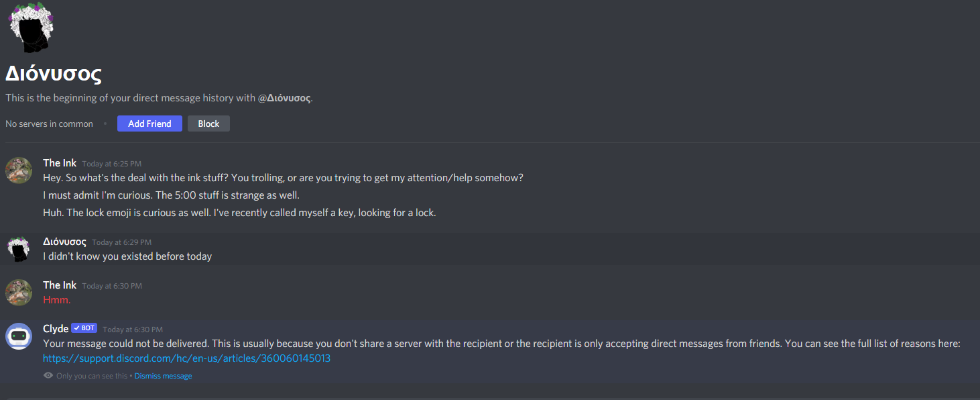Click the large Διόνυσος profile avatar at top
This screenshot has width=980, height=400.
click(30, 28)
